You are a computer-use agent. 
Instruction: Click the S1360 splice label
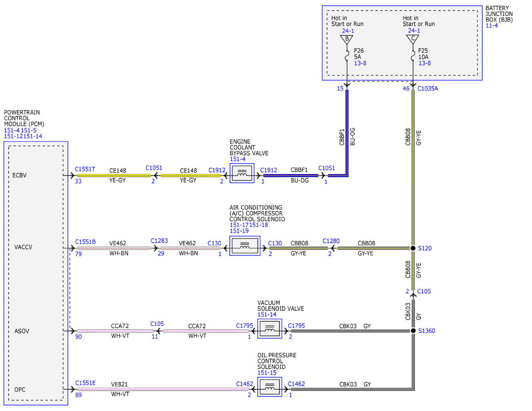click(x=426, y=331)
